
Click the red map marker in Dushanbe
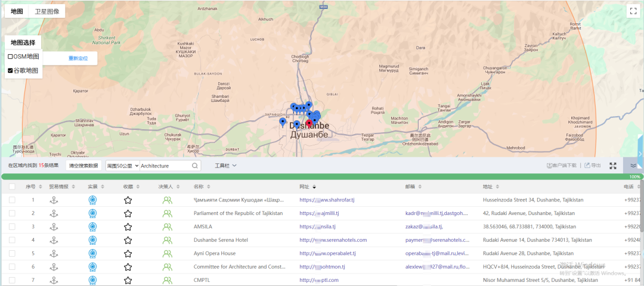click(309, 125)
